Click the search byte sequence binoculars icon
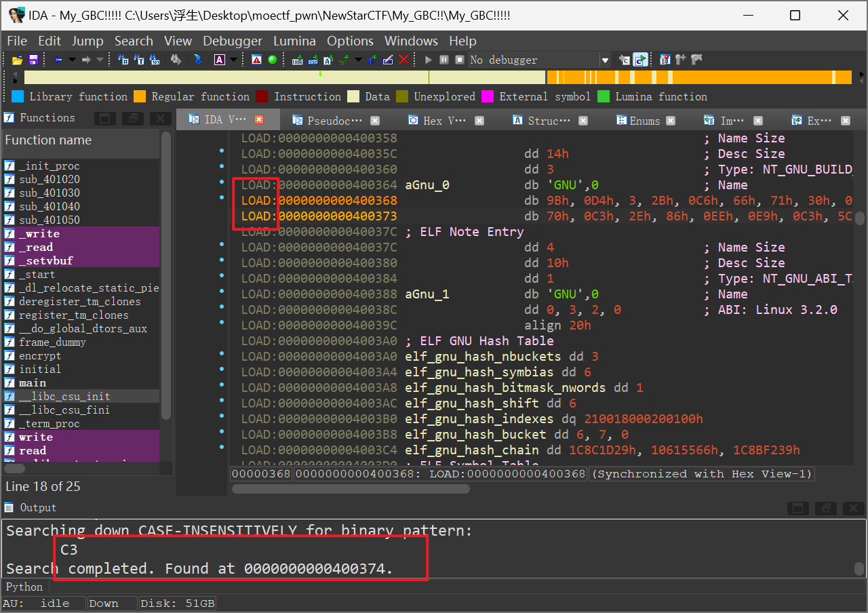Viewport: 868px width, 613px height. (155, 60)
